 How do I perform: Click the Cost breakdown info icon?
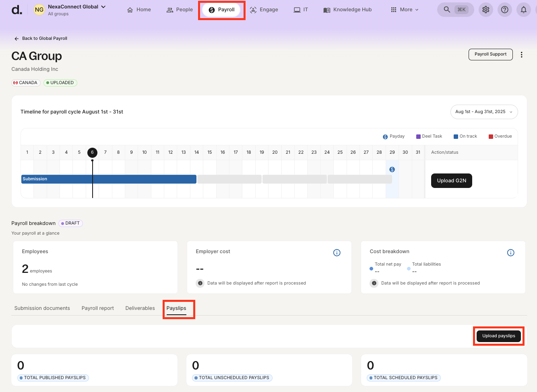click(x=510, y=253)
